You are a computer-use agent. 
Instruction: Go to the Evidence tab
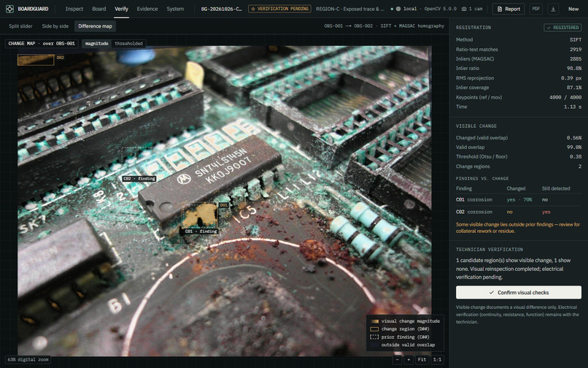[x=147, y=9]
